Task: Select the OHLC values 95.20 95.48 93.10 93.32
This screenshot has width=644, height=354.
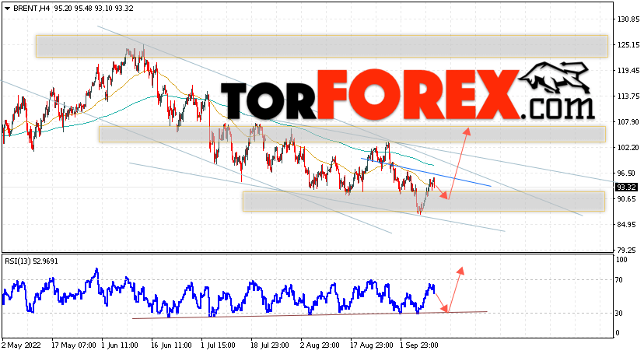Action: 93,9
